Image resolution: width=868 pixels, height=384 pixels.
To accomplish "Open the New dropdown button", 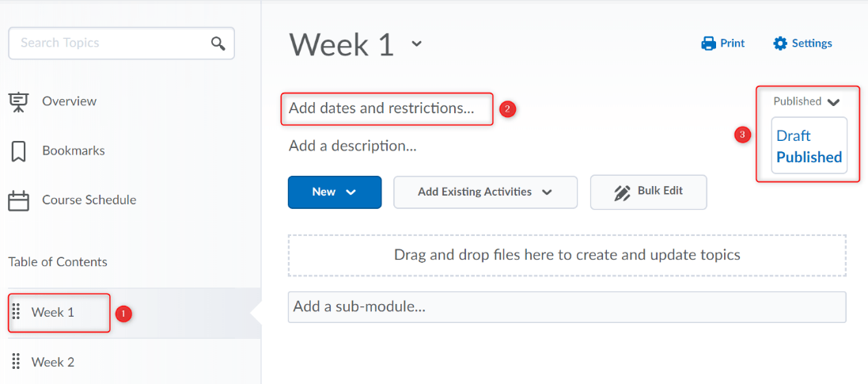I will click(x=334, y=192).
